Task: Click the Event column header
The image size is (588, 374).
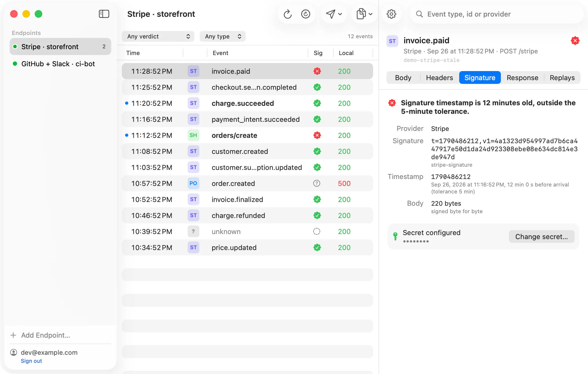Action: click(220, 53)
